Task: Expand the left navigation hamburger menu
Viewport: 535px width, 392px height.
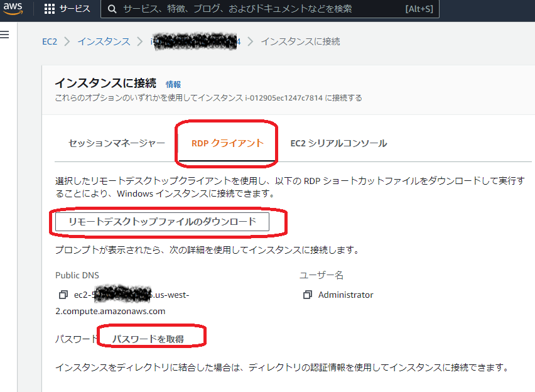Action: click(x=5, y=35)
